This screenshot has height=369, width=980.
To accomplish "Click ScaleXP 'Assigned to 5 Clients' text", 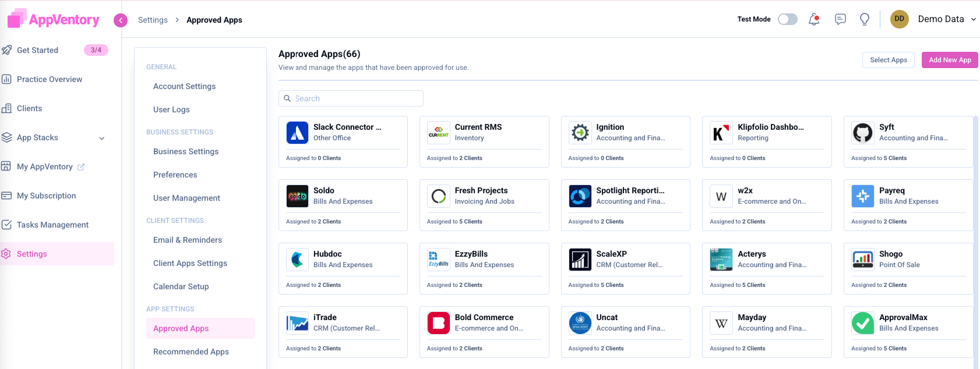I will pos(596,285).
